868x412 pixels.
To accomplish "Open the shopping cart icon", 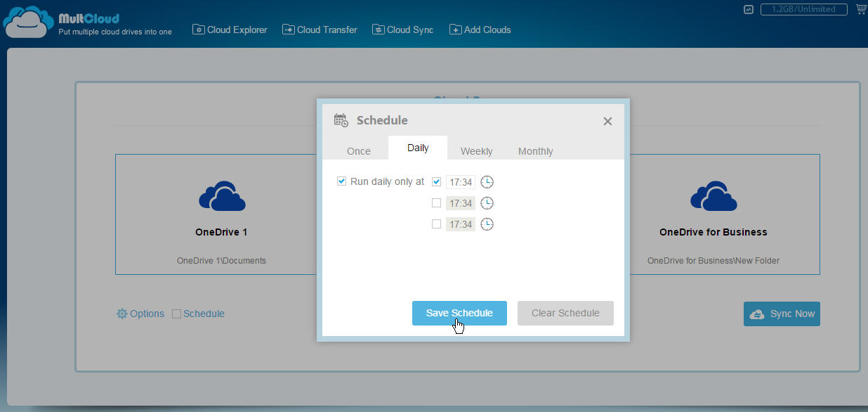I will (860, 8).
